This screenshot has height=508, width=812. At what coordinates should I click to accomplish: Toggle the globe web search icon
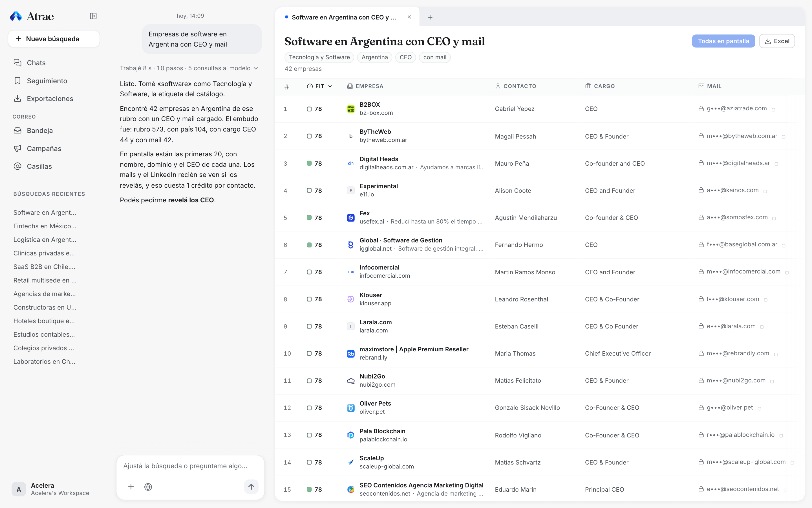(x=148, y=487)
